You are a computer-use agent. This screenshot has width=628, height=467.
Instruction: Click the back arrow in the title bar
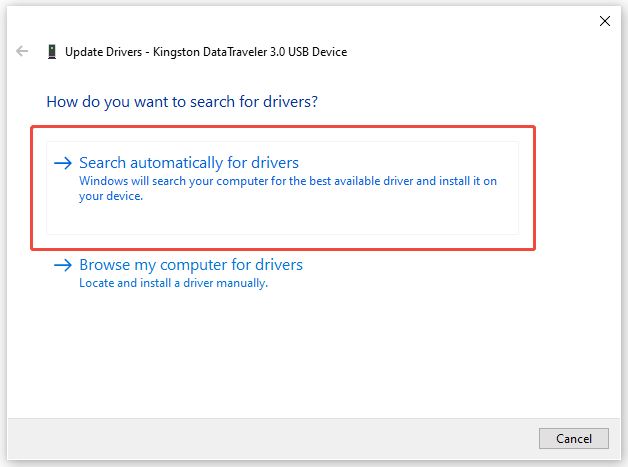[x=22, y=51]
